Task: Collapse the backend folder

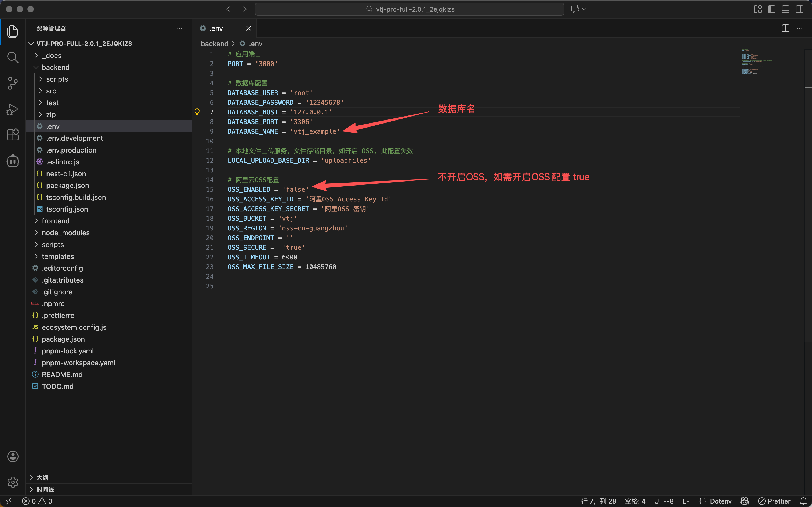Action: coord(56,67)
